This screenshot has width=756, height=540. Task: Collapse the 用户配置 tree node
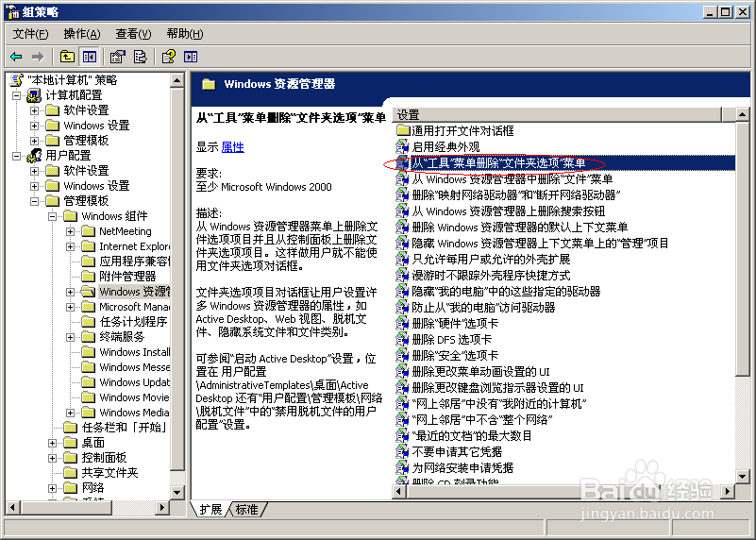click(16, 156)
